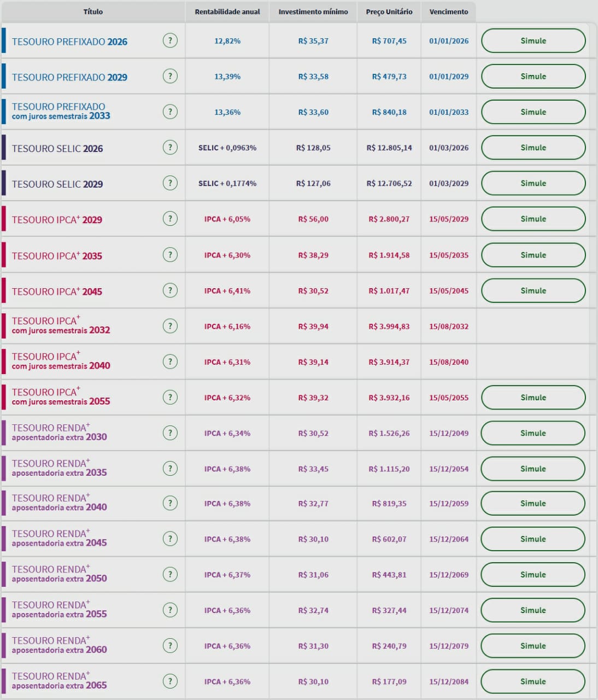Click question mark for Tesouro Renda+ 2065

click(x=170, y=681)
